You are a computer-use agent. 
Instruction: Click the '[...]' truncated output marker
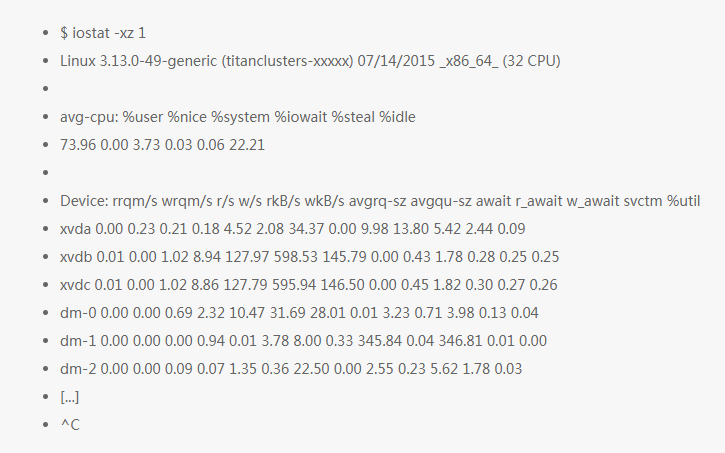click(70, 397)
